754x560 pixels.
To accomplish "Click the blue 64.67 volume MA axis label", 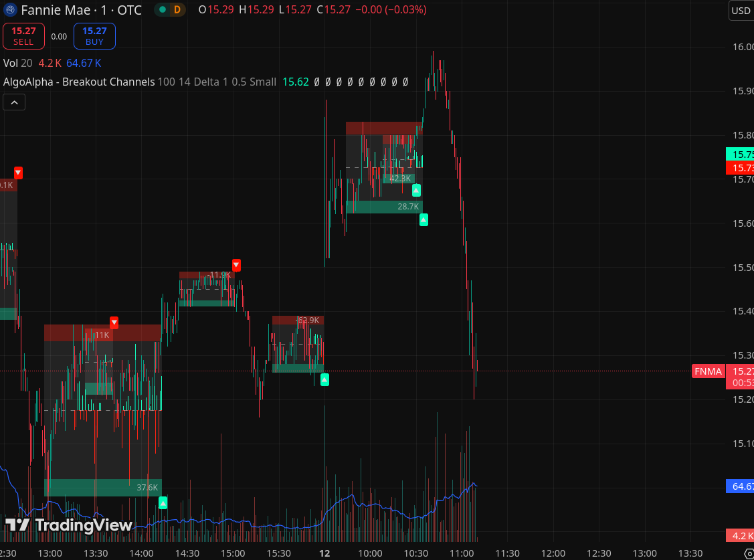I will 740,486.
